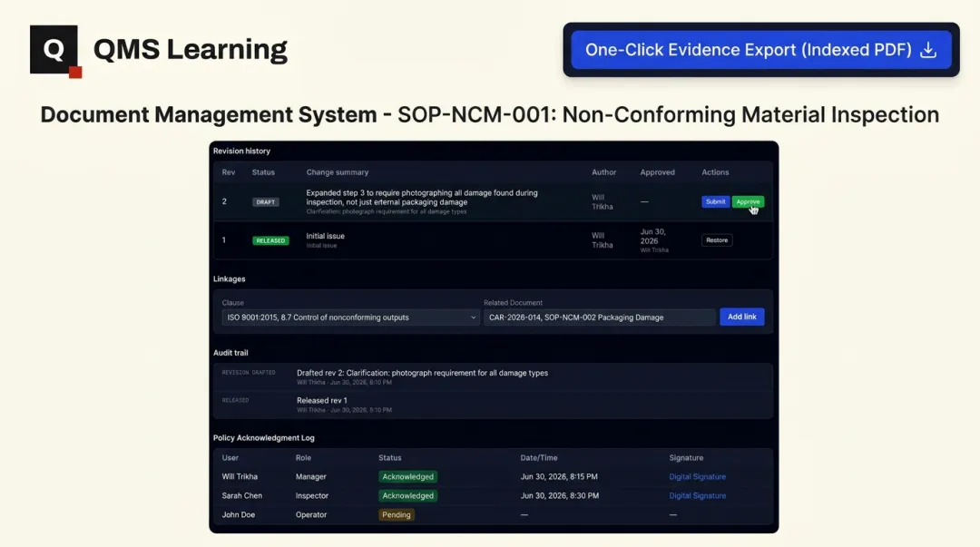980x547 pixels.
Task: Click Sarah Chen's Acknowledged status
Action: pyautogui.click(x=407, y=495)
